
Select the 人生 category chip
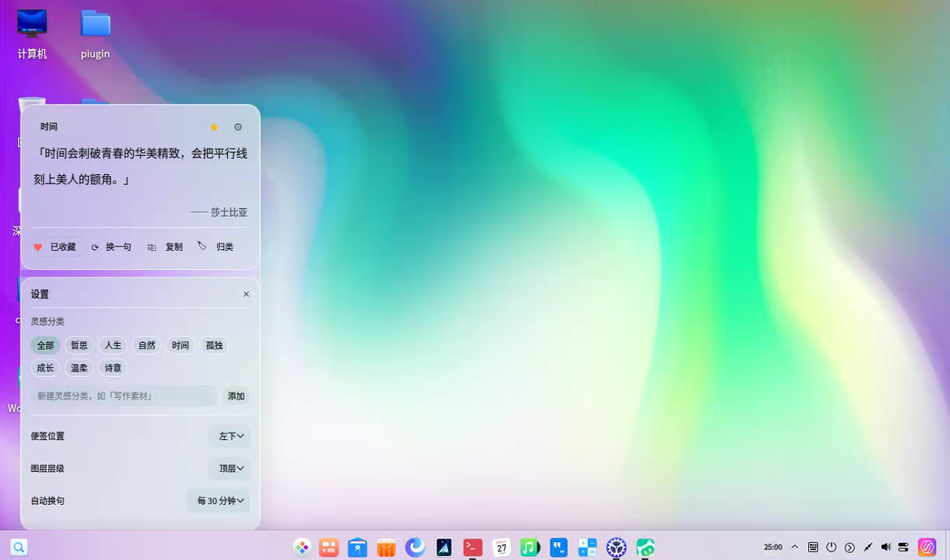click(113, 345)
